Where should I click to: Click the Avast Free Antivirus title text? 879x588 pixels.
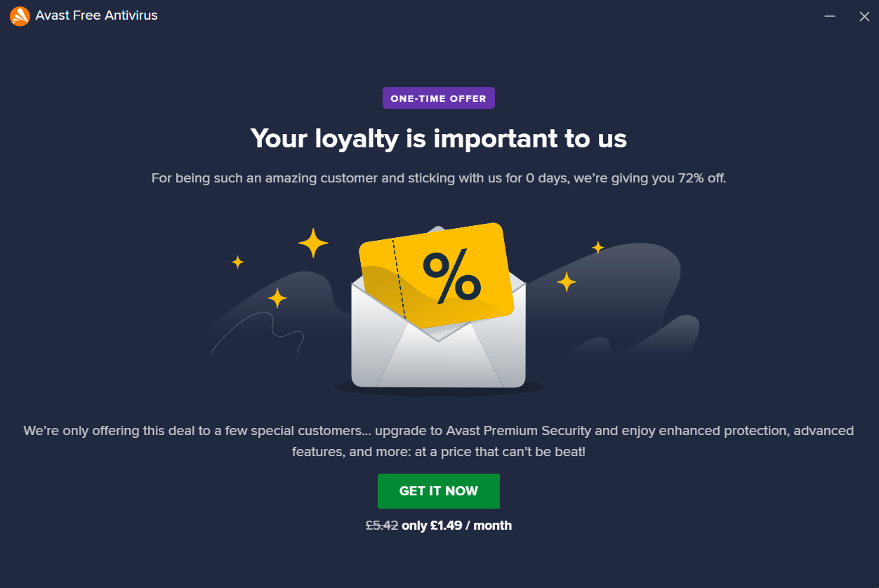[97, 15]
